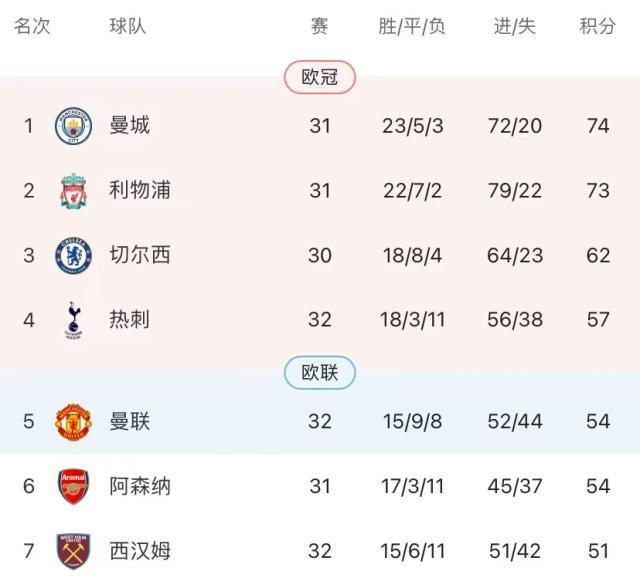
Task: Click the 名次 column header
Action: (31, 27)
